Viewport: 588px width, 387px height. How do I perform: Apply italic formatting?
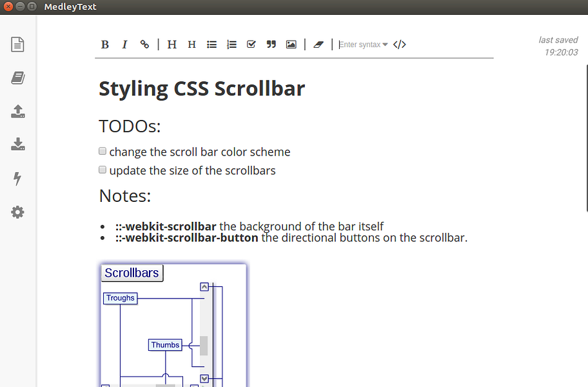[124, 45]
